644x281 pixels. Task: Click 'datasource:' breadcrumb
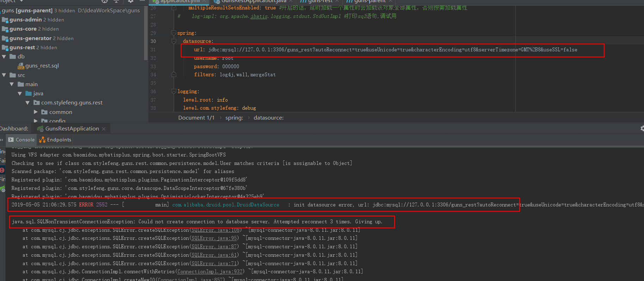tap(268, 118)
